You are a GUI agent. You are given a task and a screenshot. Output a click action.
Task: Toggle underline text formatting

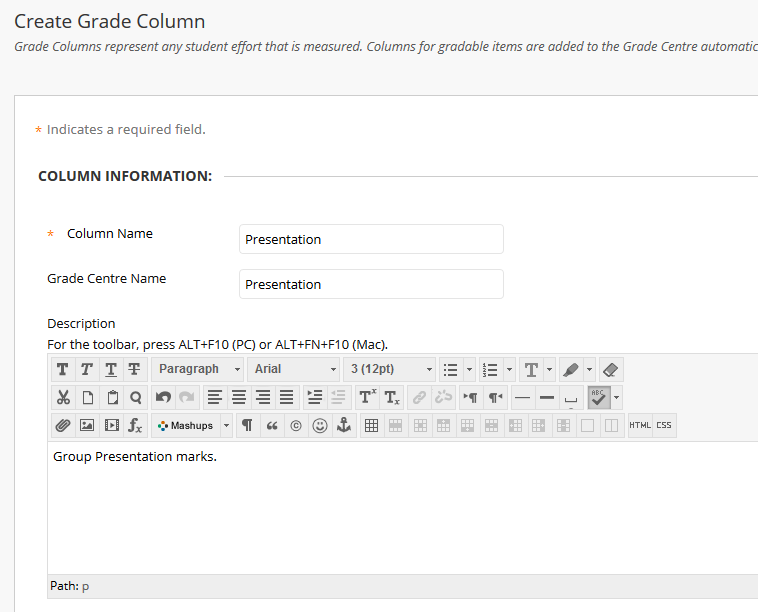click(x=111, y=370)
